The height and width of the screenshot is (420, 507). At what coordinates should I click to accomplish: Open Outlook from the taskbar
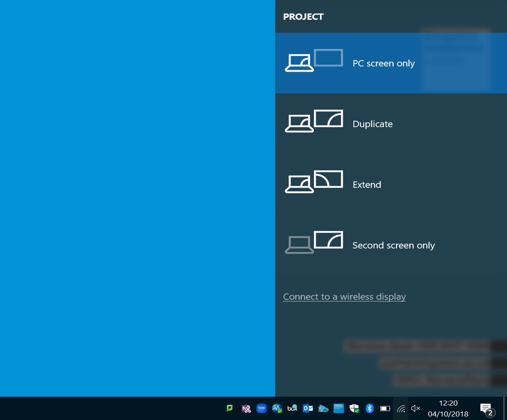[308, 408]
